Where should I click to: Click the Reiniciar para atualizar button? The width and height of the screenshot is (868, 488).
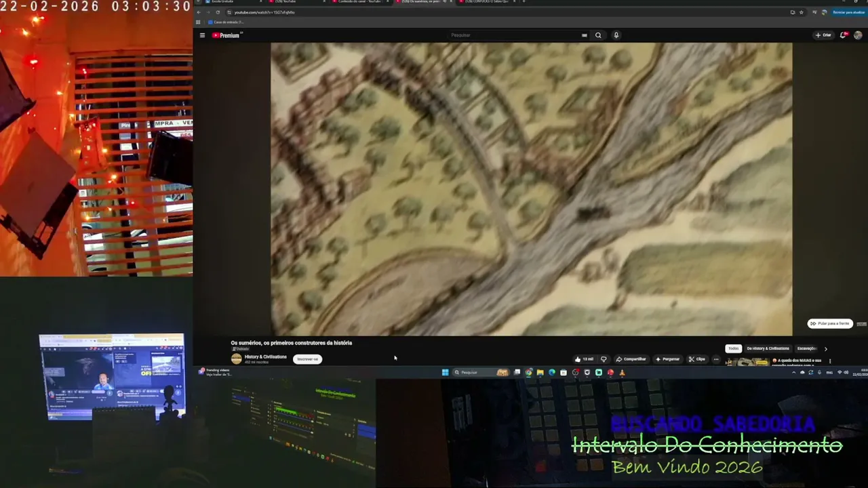pyautogui.click(x=848, y=12)
